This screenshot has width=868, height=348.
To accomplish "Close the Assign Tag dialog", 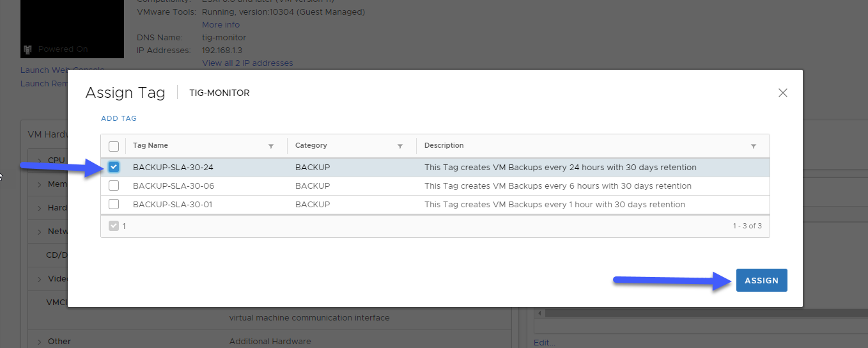I will [x=782, y=93].
